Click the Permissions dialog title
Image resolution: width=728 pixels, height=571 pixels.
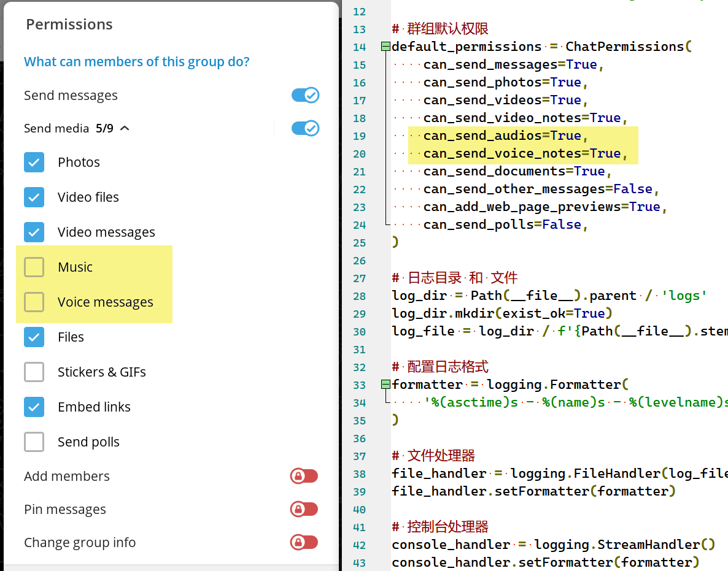click(69, 25)
